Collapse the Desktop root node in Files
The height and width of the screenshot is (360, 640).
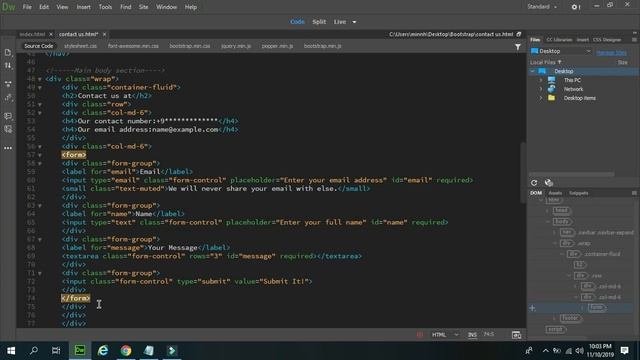pyautogui.click(x=533, y=71)
